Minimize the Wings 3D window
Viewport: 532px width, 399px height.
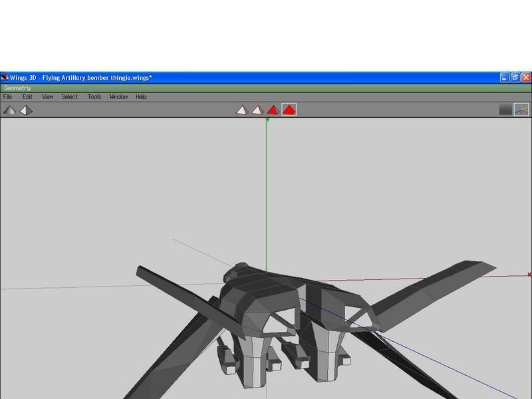(x=505, y=78)
